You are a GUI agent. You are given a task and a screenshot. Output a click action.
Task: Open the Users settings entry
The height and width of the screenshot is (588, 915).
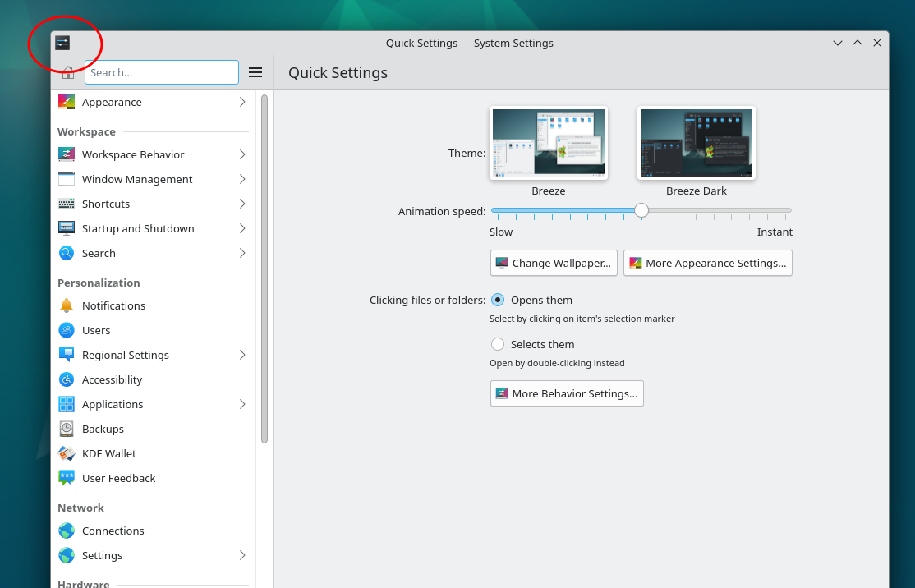click(x=154, y=330)
